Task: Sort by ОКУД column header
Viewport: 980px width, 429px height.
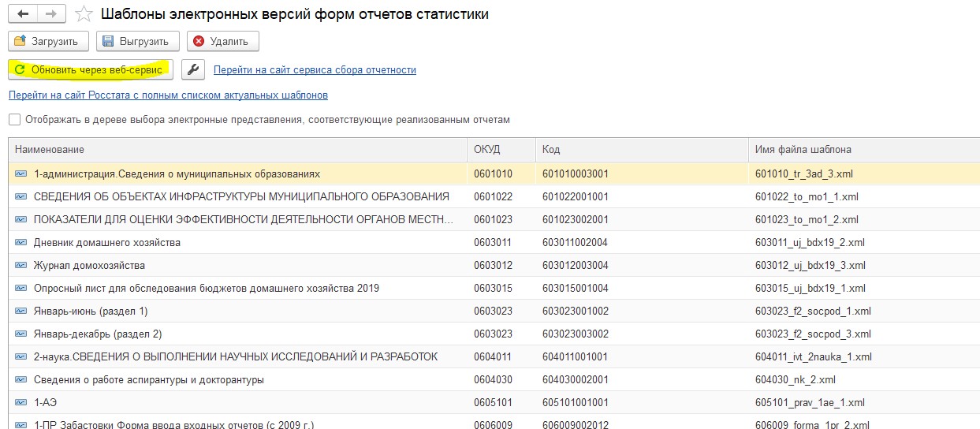Action: 501,149
